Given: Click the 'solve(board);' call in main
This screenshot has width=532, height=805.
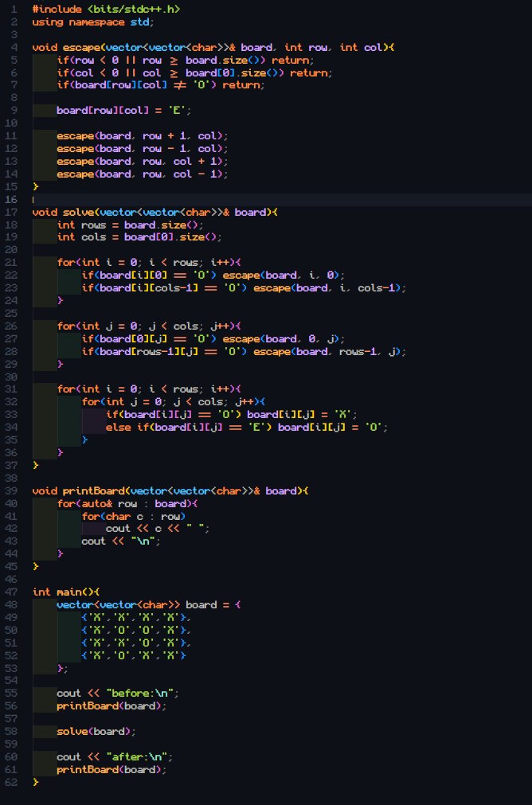Looking at the screenshot, I should [96, 732].
